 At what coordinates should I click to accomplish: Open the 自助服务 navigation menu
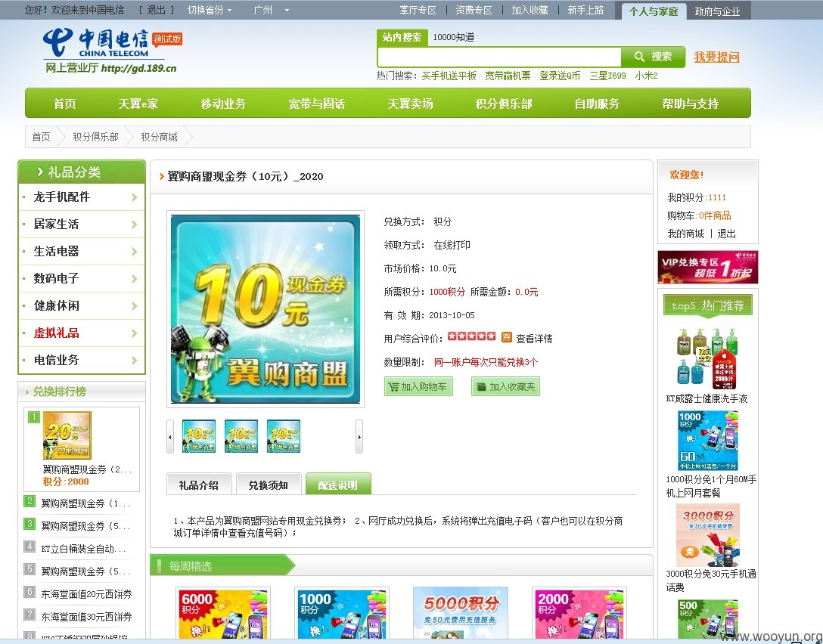click(597, 104)
